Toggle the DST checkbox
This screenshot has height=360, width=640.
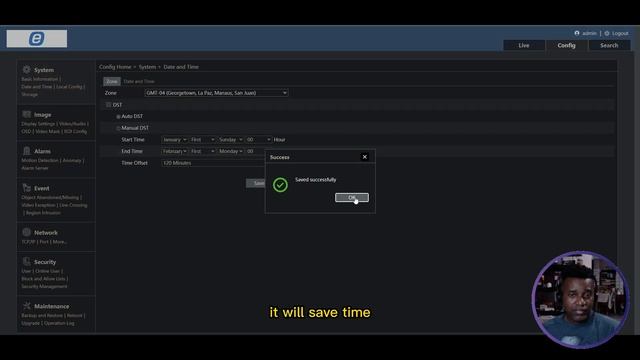pyautogui.click(x=109, y=105)
